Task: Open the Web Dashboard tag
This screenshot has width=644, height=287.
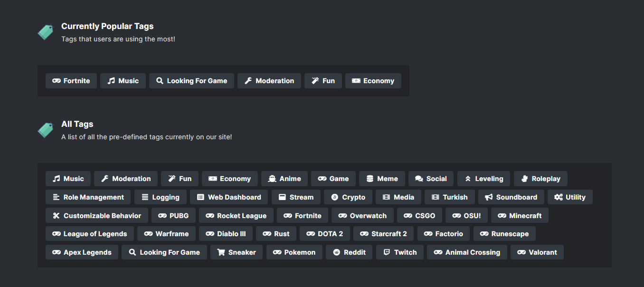Action: (x=229, y=197)
